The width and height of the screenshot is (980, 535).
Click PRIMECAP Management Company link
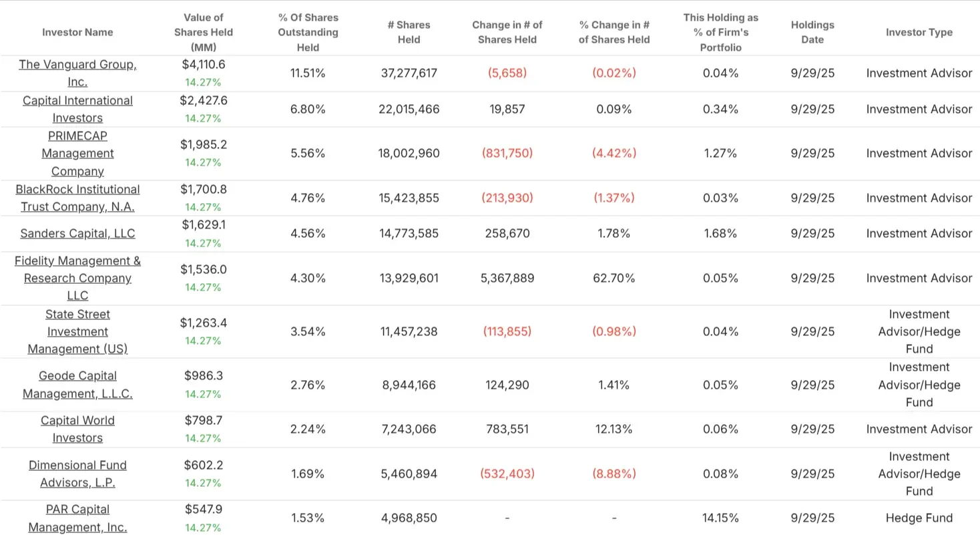point(77,154)
